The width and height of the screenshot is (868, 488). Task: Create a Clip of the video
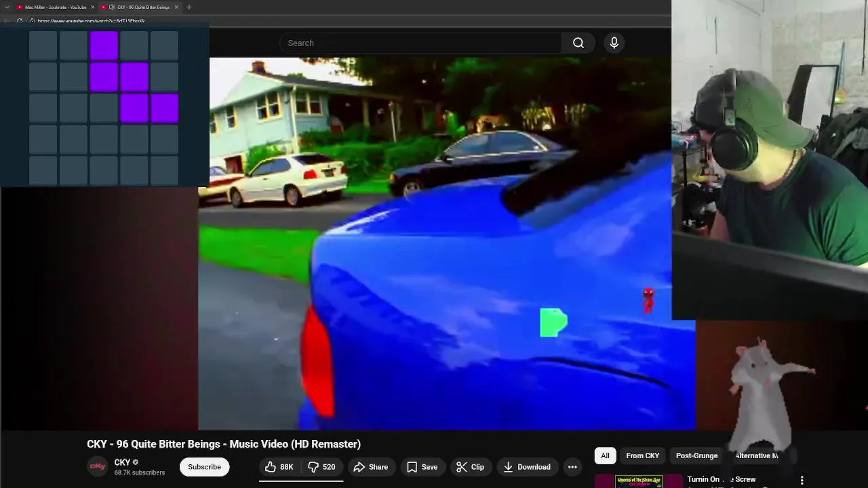pos(470,467)
